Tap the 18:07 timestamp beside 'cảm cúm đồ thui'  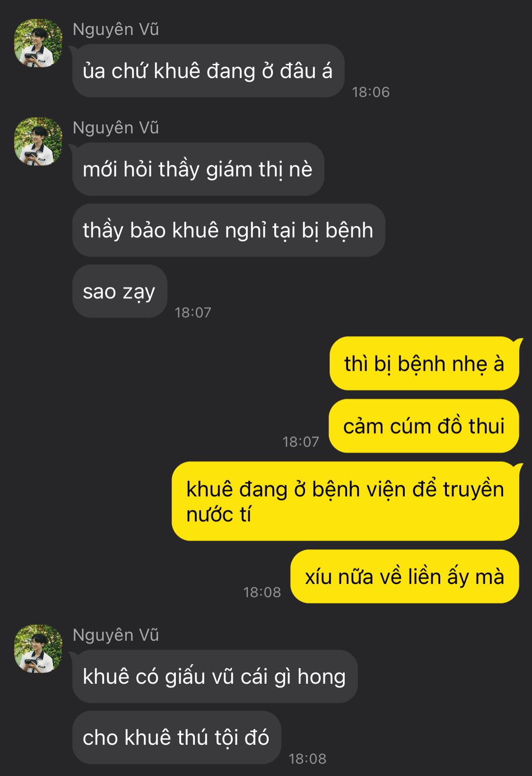301,442
